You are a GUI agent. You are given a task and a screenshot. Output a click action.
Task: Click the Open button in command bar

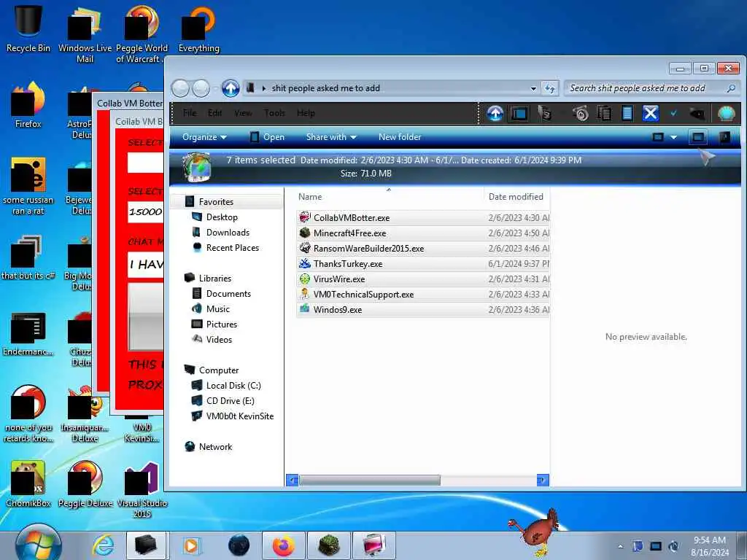click(x=267, y=137)
